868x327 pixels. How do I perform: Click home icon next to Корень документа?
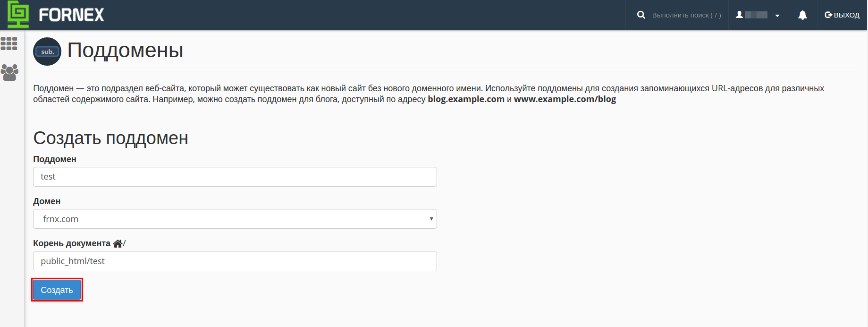click(118, 243)
